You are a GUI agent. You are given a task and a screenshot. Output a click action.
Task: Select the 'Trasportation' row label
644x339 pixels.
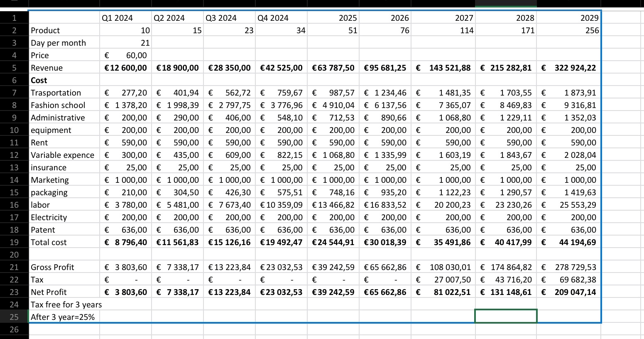(56, 92)
